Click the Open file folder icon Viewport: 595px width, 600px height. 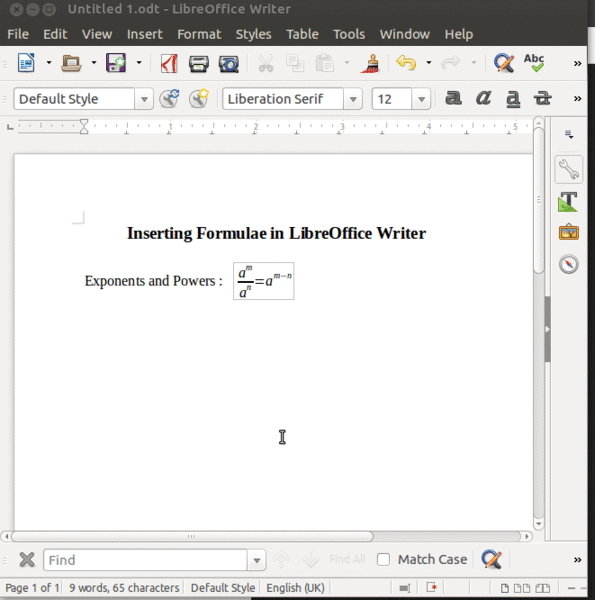[71, 63]
